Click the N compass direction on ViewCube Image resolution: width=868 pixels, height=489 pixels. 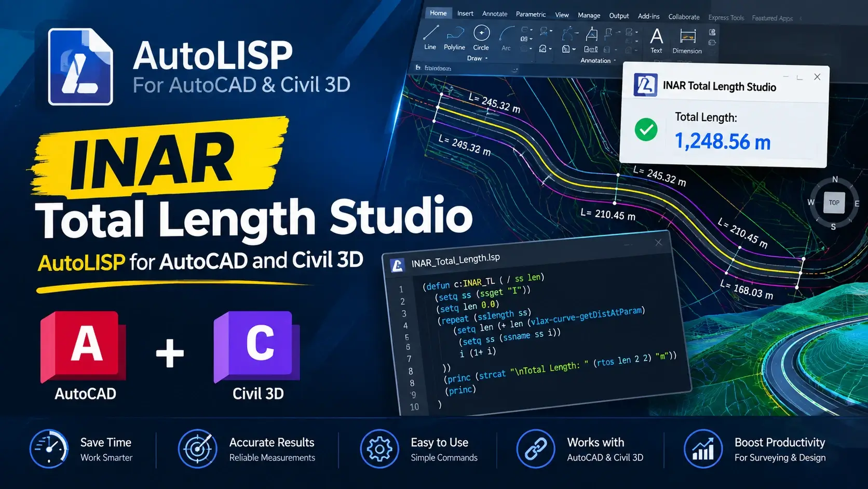(x=835, y=179)
